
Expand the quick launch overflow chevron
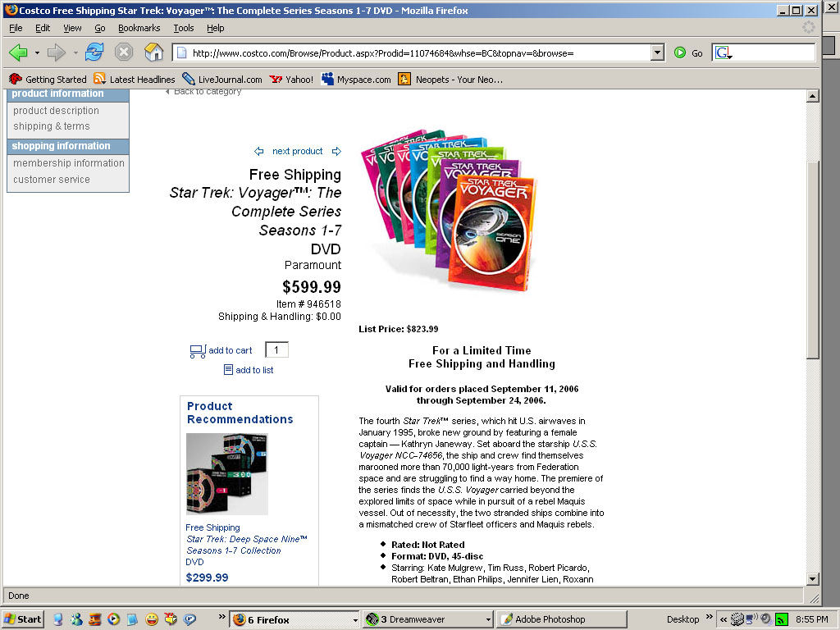(x=221, y=617)
